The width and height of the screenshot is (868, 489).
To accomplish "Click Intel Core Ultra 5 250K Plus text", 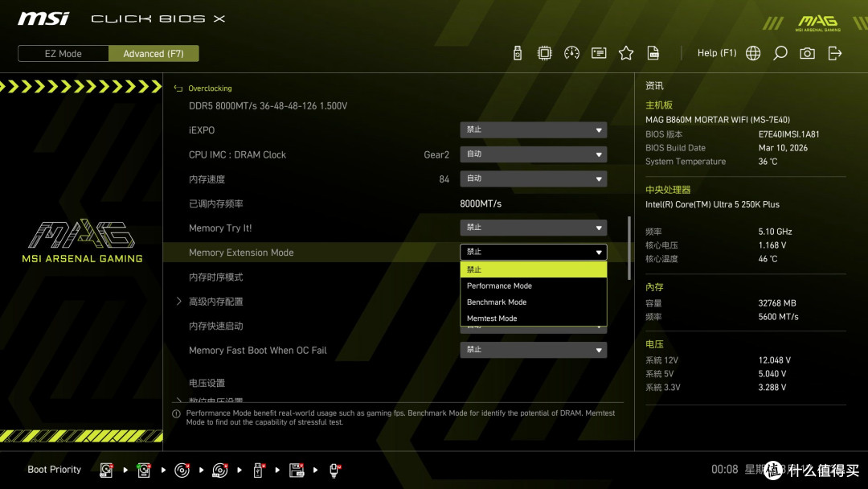I will click(712, 204).
